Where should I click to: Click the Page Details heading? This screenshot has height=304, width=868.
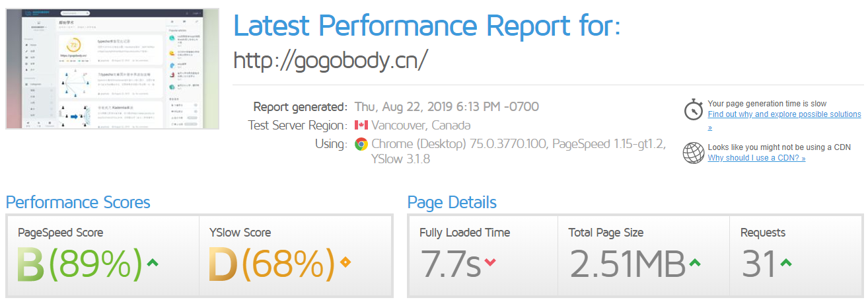pos(452,202)
